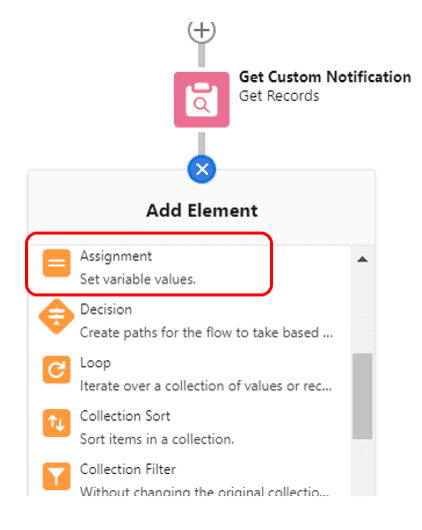422x530 pixels.
Task: Select the pink Get Records element icon
Action: point(202,100)
